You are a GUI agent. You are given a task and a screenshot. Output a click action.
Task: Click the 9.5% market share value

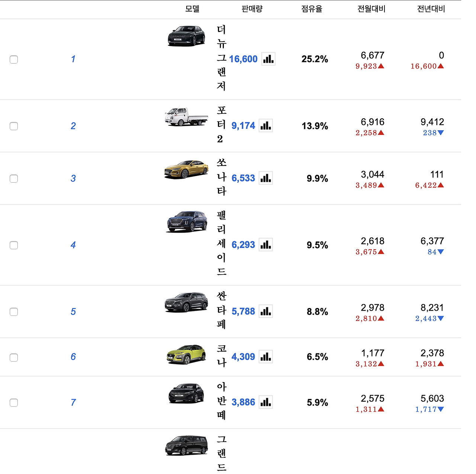[317, 245]
